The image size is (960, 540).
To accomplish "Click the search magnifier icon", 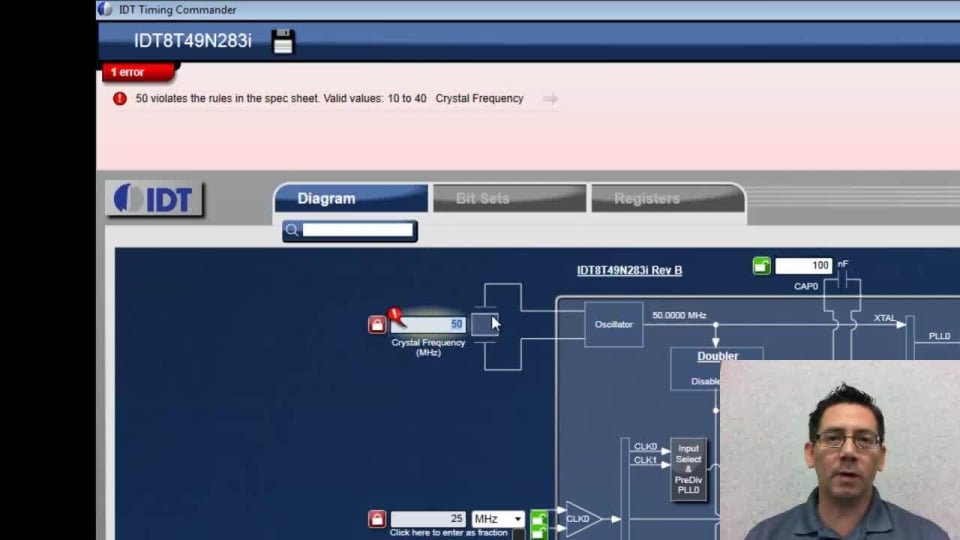I will point(291,230).
